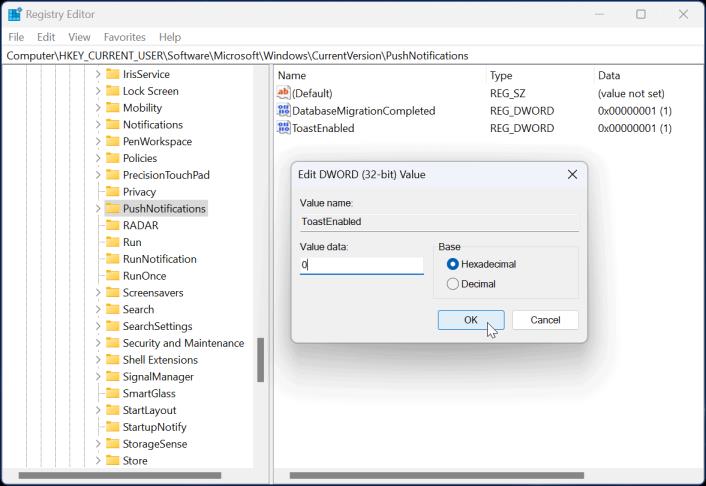Select the Search key in the tree
Viewport: 706px width, 486px height.
138,309
